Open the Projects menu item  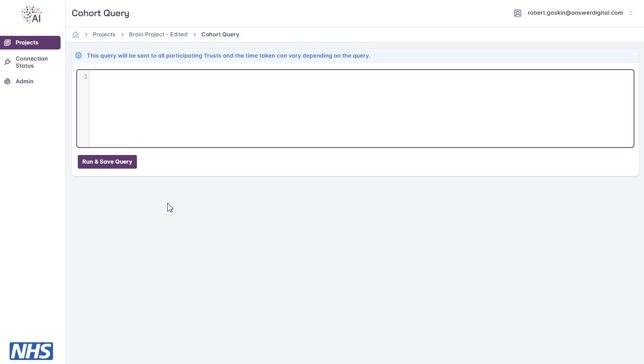click(30, 42)
